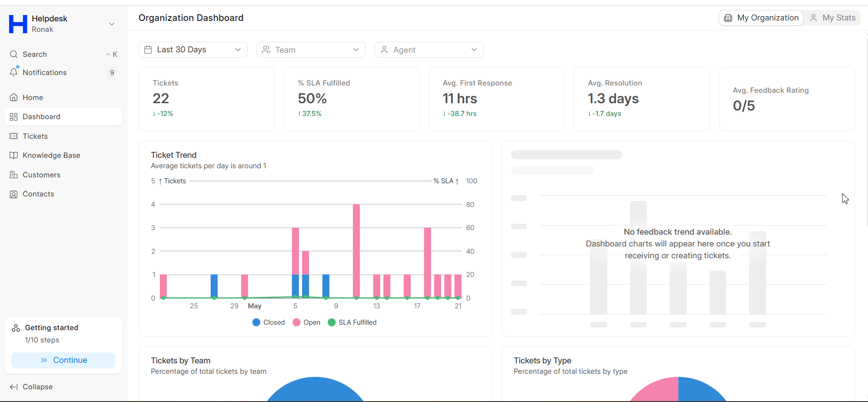Click the Tickets by Type heading
Viewport: 868px width, 402px height.
coord(542,361)
